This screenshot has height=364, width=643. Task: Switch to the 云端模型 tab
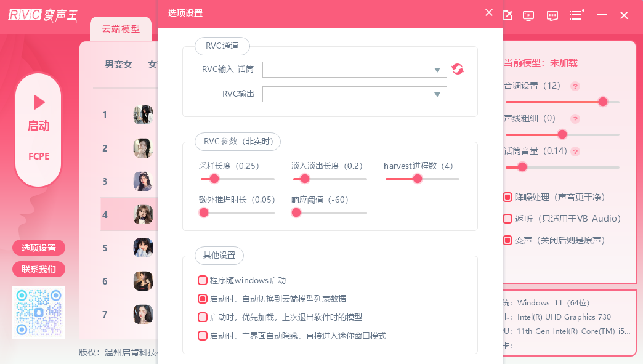pos(120,28)
